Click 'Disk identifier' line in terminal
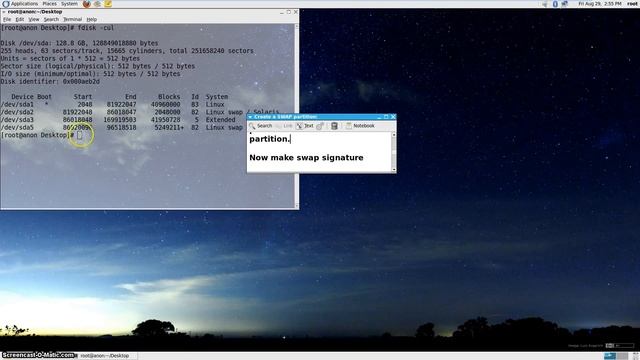 point(50,82)
